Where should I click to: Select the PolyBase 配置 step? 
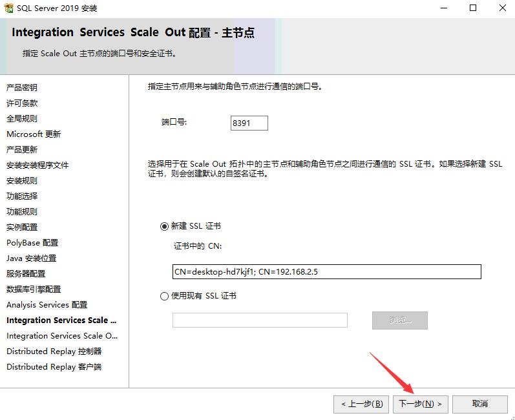(x=32, y=243)
